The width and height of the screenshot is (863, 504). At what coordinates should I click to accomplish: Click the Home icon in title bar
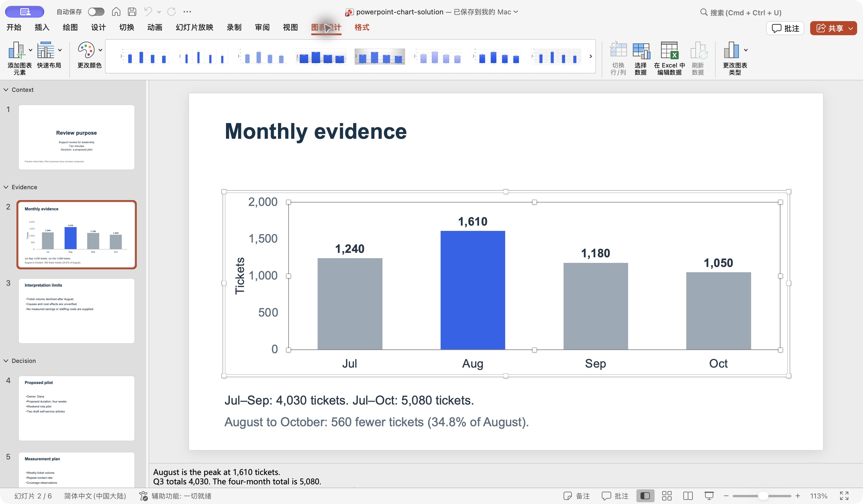(116, 12)
